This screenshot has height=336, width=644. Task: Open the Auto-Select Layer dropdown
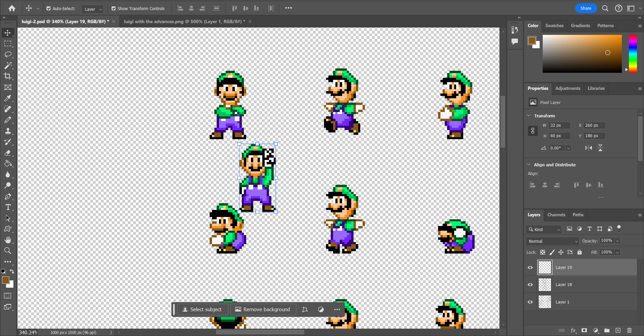point(93,9)
